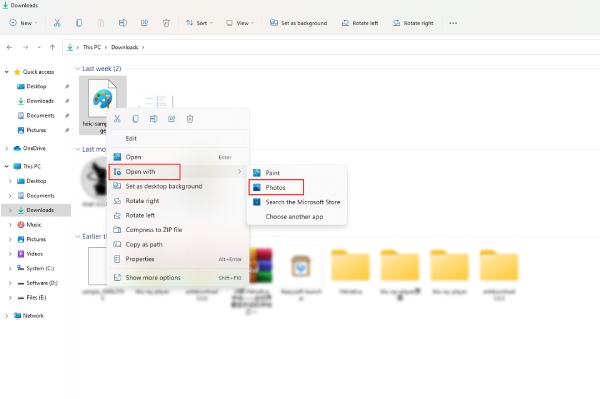Go back with the back arrow
Viewport: 600px width, 399px height.
coord(10,47)
